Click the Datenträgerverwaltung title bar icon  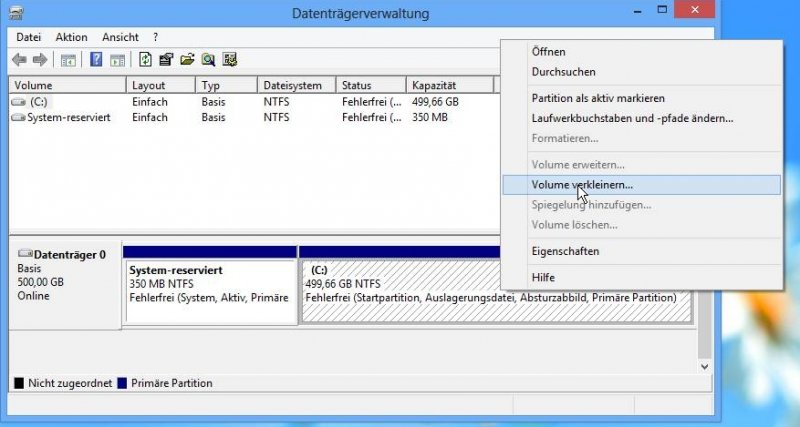16,12
